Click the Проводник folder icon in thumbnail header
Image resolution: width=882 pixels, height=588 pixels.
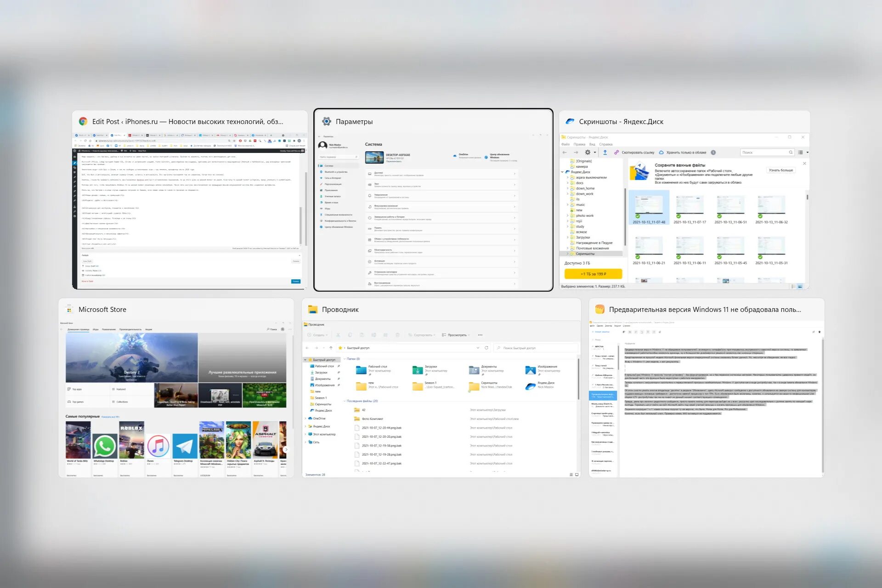click(312, 309)
